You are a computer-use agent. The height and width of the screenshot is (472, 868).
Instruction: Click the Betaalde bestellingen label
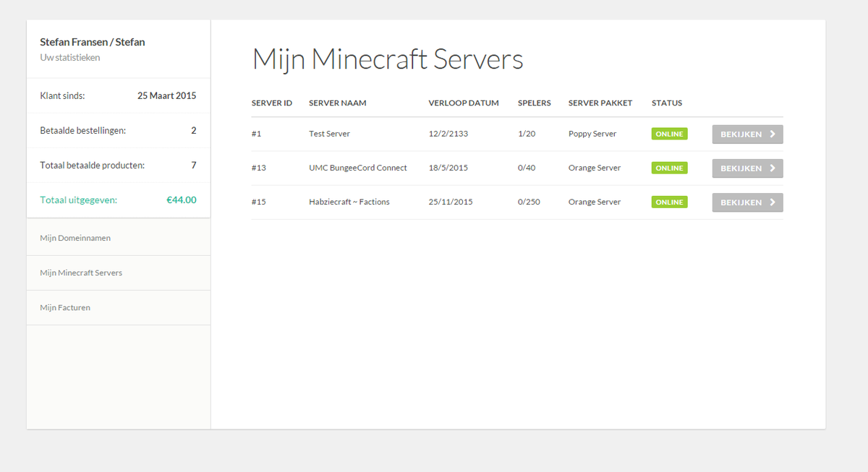(x=83, y=130)
